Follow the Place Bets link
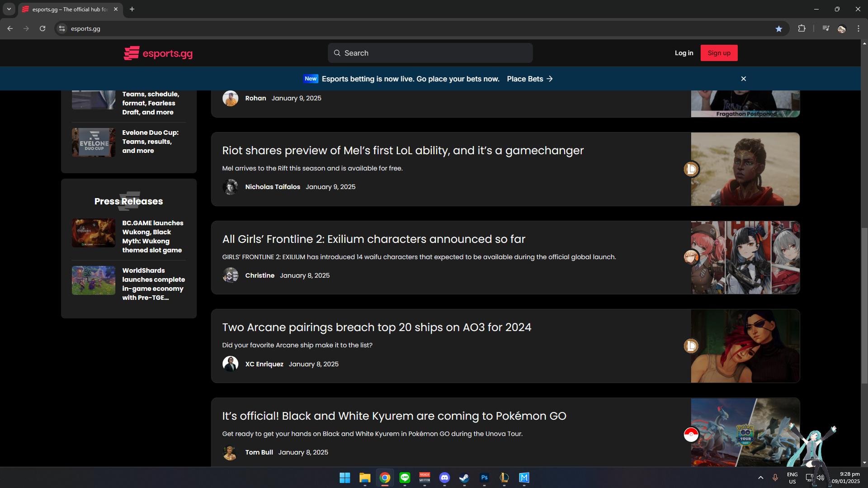 529,79
